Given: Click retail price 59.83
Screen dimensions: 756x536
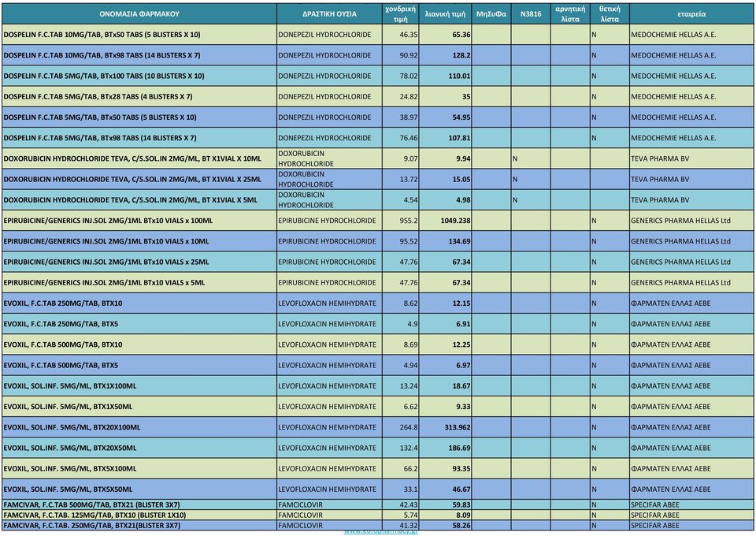Looking at the screenshot, I should point(461,505).
